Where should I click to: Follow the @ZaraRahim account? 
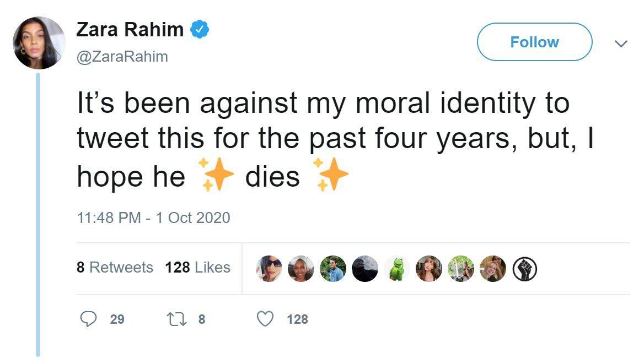534,42
